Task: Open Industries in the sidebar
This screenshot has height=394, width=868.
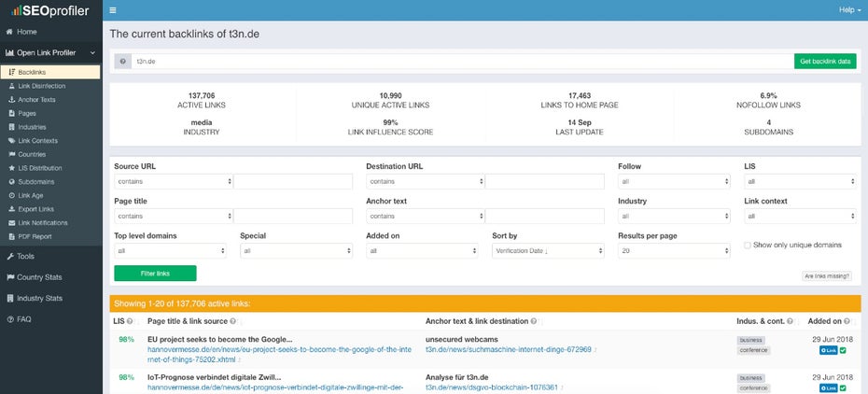Action: [x=32, y=127]
